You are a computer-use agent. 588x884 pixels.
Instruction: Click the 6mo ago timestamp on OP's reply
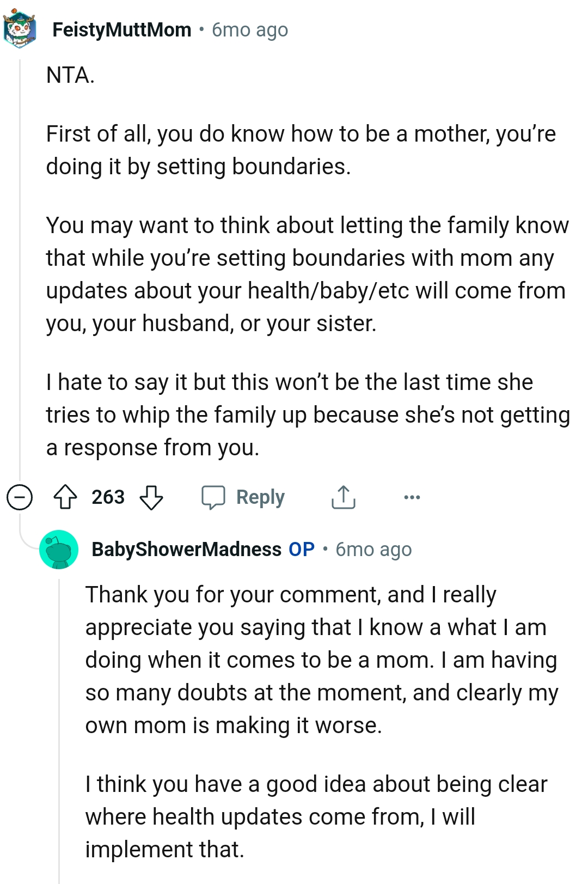point(373,550)
